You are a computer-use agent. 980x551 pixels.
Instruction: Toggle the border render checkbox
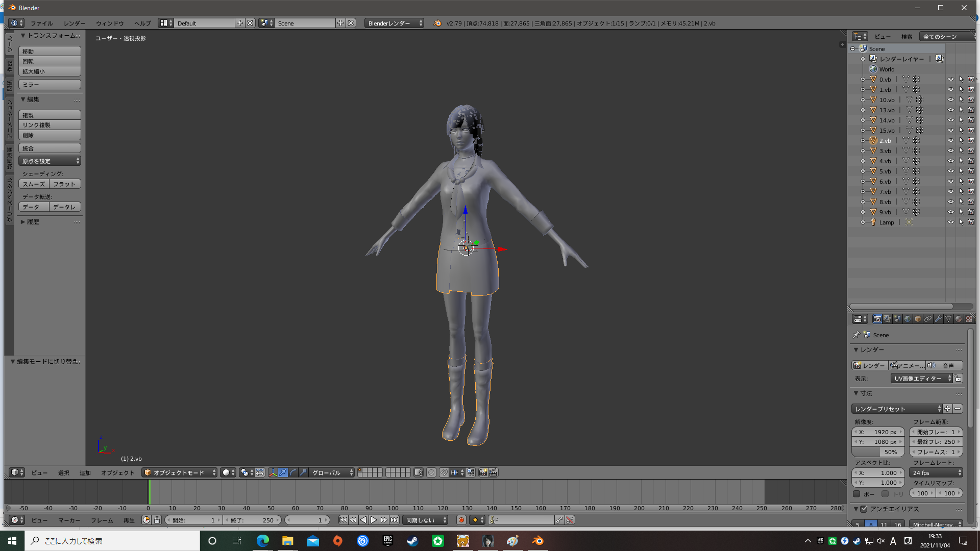856,493
